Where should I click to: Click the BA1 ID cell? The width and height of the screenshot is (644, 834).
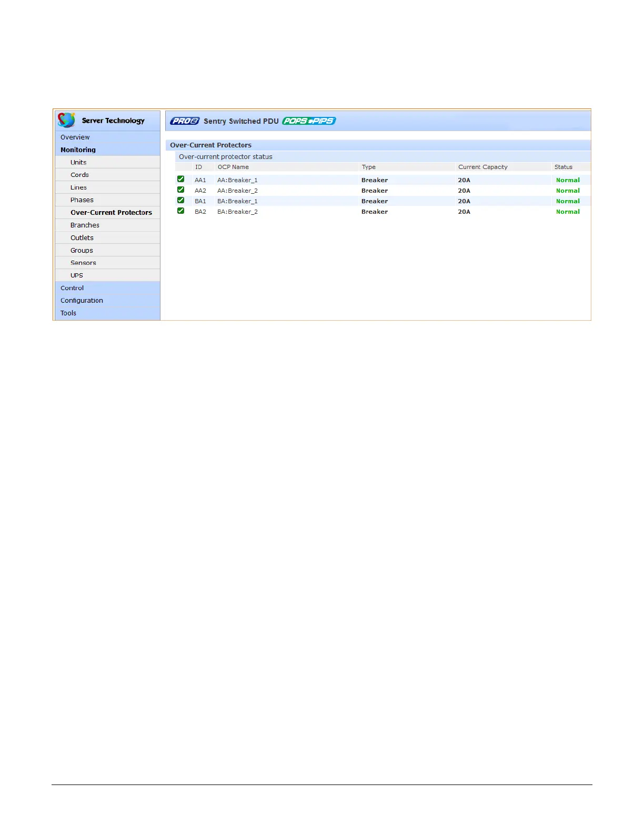click(x=200, y=201)
